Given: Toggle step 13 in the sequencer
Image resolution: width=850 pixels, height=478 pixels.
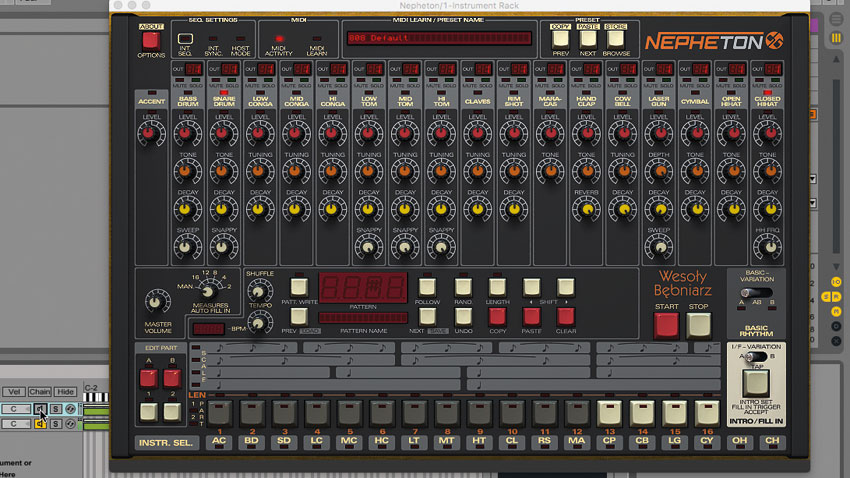Looking at the screenshot, I should click(609, 414).
